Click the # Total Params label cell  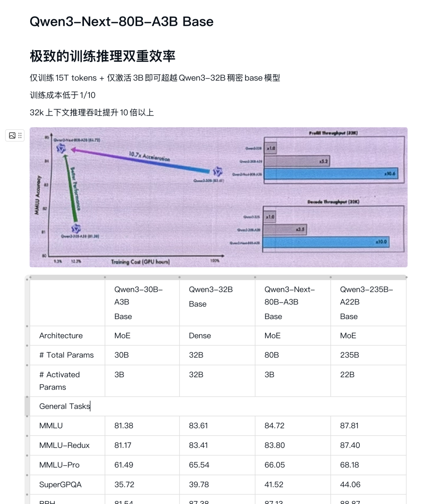67,355
